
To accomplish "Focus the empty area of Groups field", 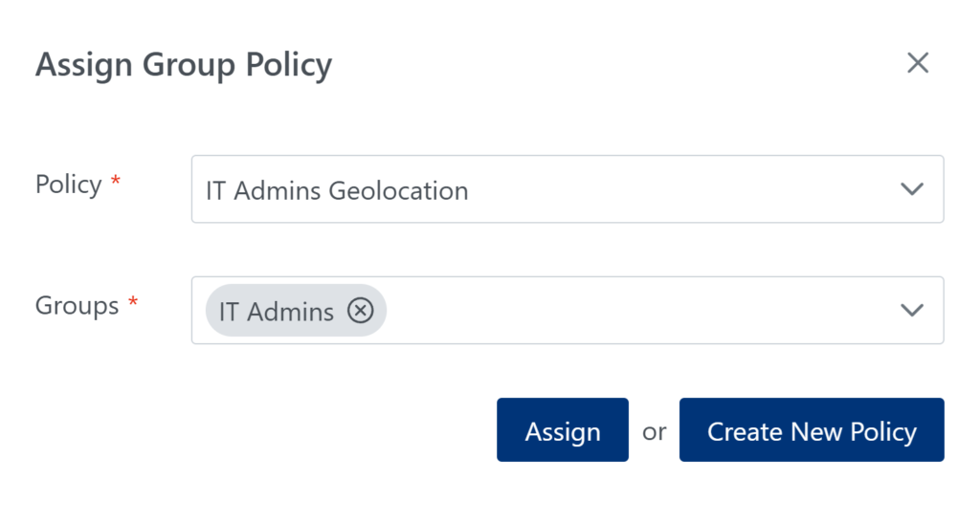I will 632,311.
